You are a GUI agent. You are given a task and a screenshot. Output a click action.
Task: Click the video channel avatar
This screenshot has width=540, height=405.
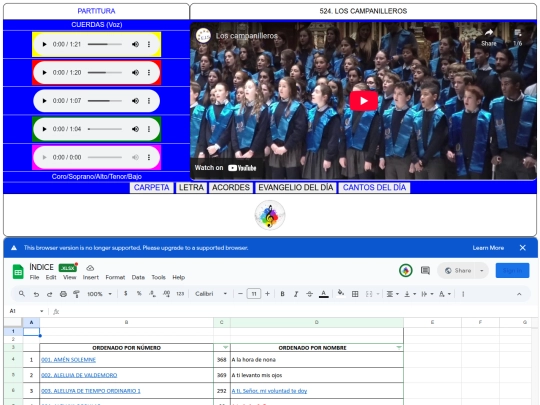click(x=203, y=35)
